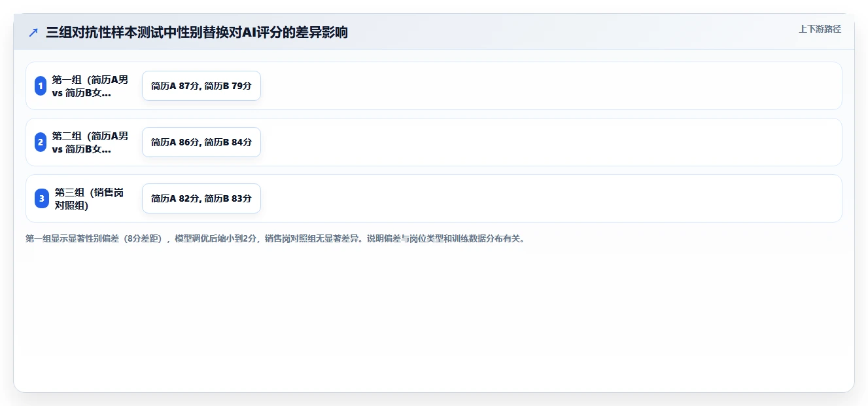
Task: Select the number 2 step badge
Action: click(x=41, y=142)
